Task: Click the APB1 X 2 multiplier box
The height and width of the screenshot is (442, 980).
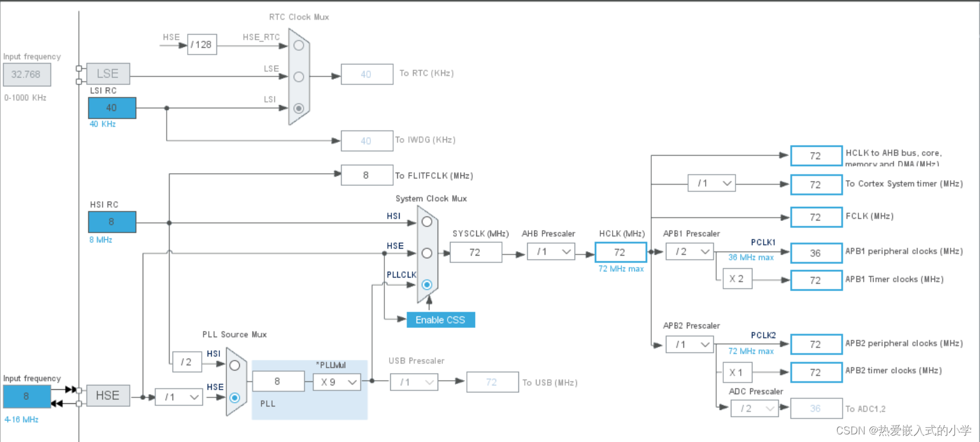Action: click(x=737, y=279)
